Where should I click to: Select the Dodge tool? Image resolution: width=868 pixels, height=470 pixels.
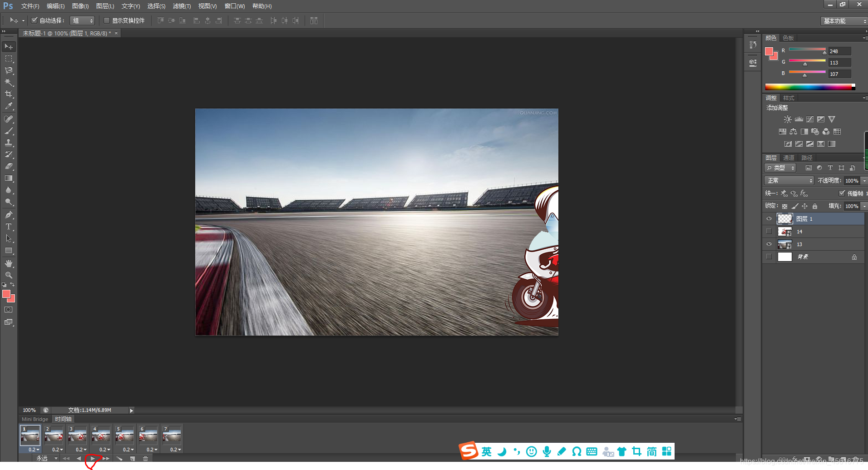coord(9,202)
